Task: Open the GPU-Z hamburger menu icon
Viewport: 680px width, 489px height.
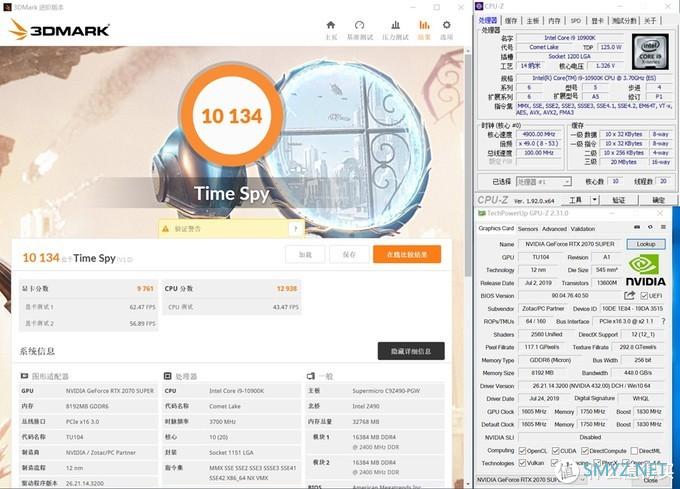Action: [x=663, y=227]
